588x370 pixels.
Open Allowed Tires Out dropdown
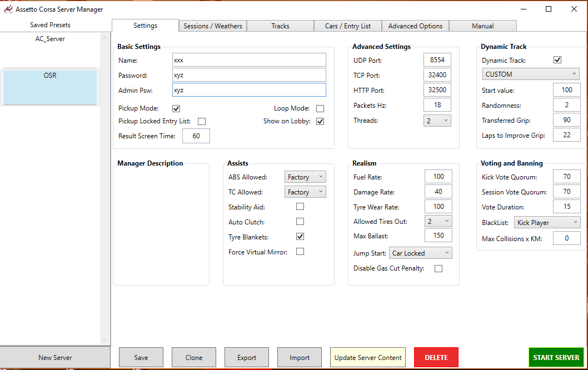click(438, 221)
